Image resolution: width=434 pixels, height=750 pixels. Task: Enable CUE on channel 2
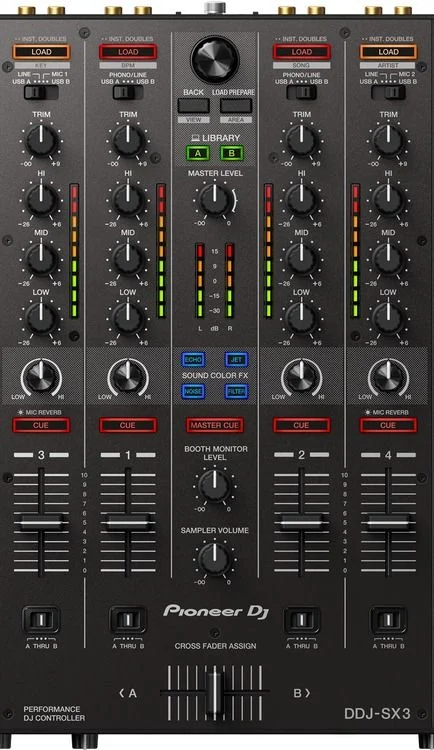301,425
